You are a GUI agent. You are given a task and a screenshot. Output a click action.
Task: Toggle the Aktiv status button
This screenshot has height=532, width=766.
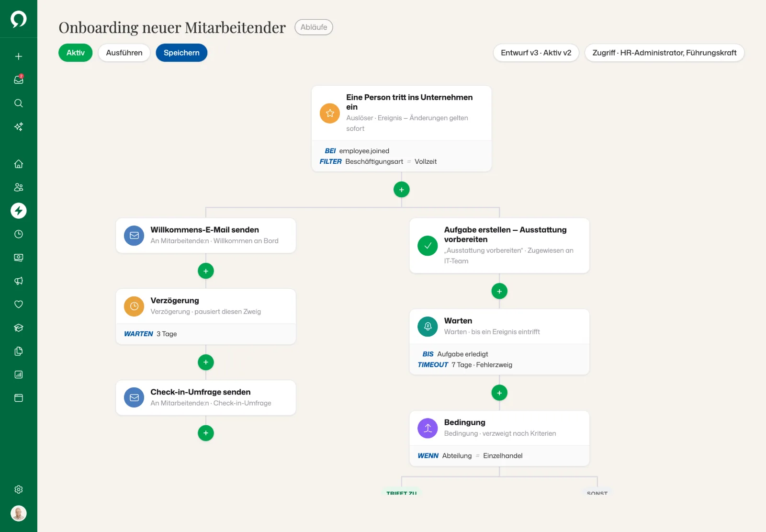click(x=76, y=53)
